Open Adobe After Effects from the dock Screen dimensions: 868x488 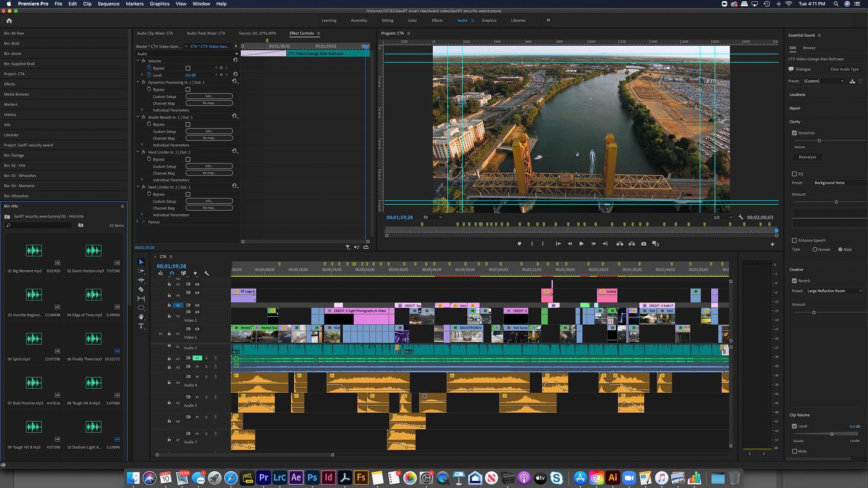295,478
